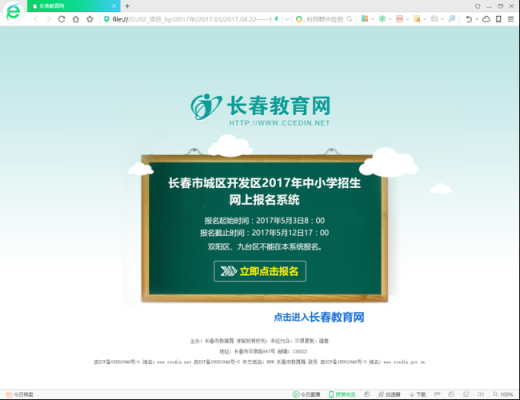Go back to previous page

36,19
